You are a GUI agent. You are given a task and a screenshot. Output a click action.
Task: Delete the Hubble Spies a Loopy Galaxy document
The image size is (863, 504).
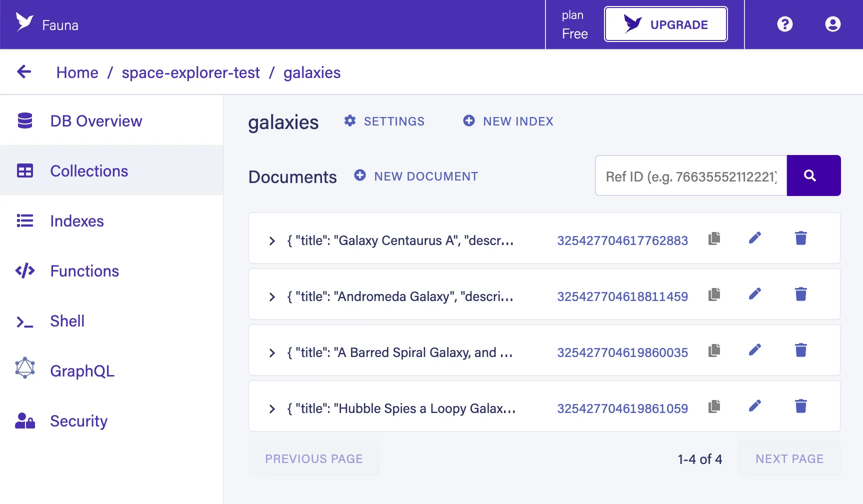pyautogui.click(x=801, y=406)
